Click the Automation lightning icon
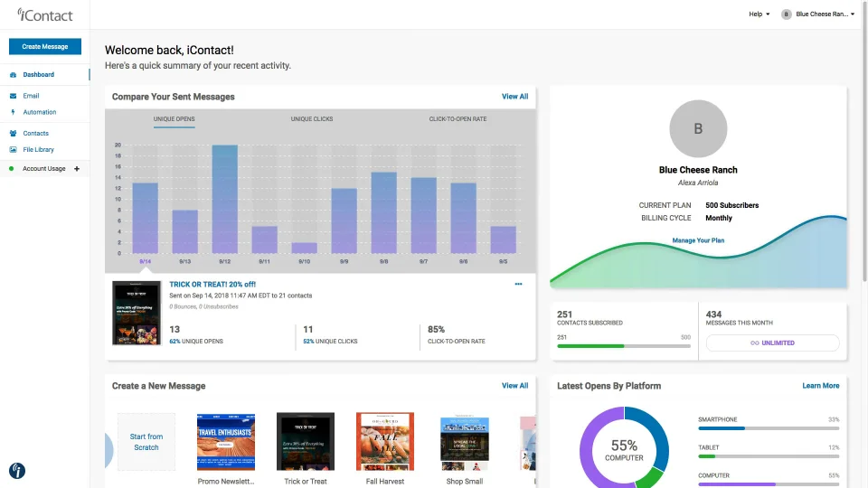 click(x=13, y=112)
